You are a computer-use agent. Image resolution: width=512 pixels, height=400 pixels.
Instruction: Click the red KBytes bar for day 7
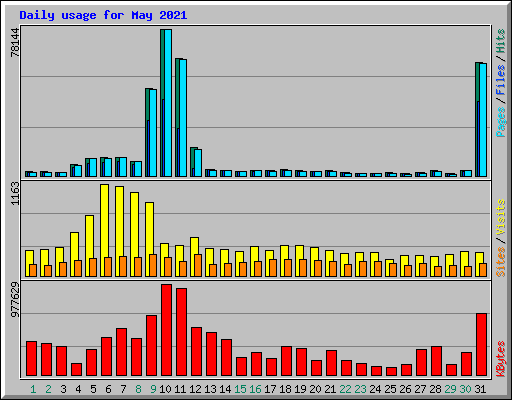(121, 352)
